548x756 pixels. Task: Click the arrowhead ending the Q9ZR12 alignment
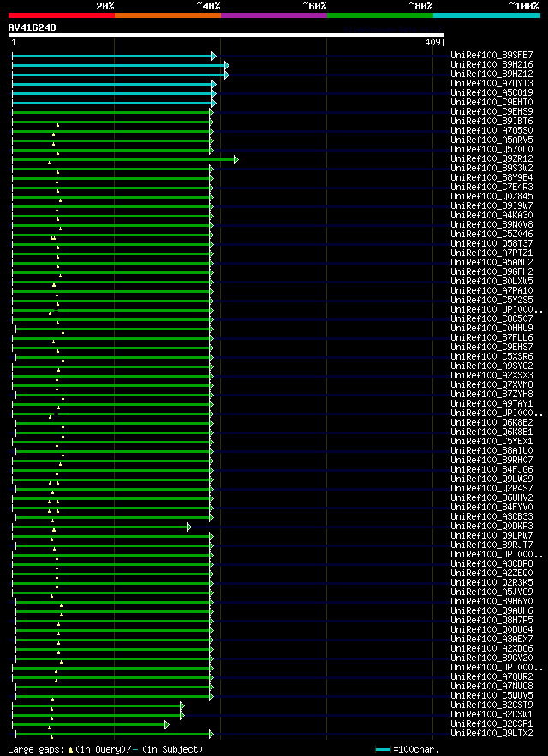(235, 159)
